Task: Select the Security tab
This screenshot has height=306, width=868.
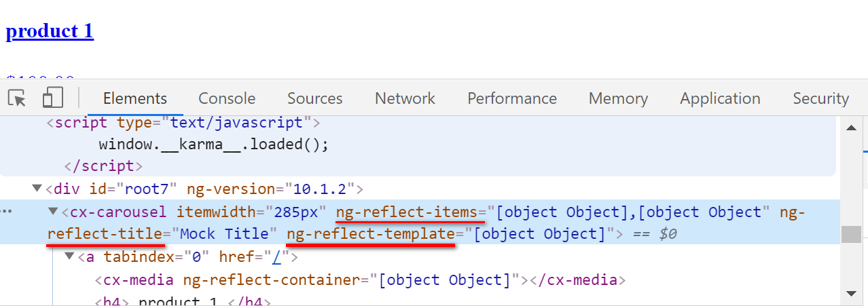Action: (820, 98)
